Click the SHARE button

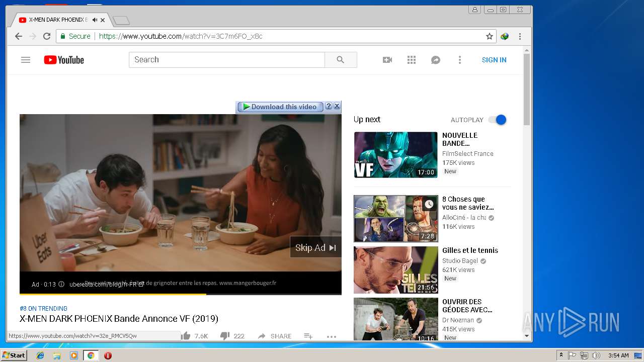click(x=275, y=336)
